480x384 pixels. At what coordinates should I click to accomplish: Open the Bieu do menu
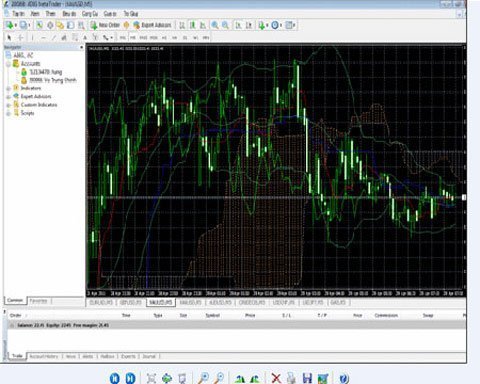(69, 14)
